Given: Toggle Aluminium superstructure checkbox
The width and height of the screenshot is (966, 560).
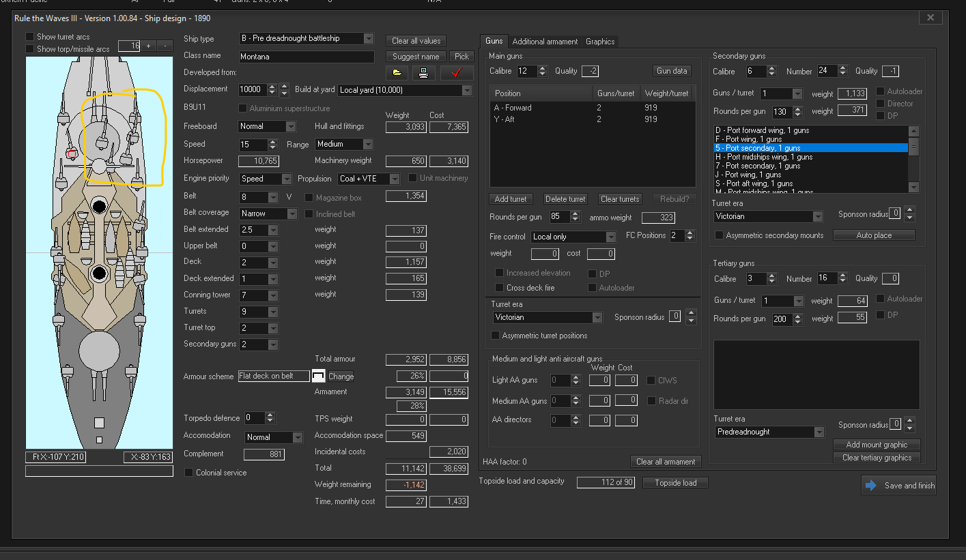Looking at the screenshot, I should (242, 108).
